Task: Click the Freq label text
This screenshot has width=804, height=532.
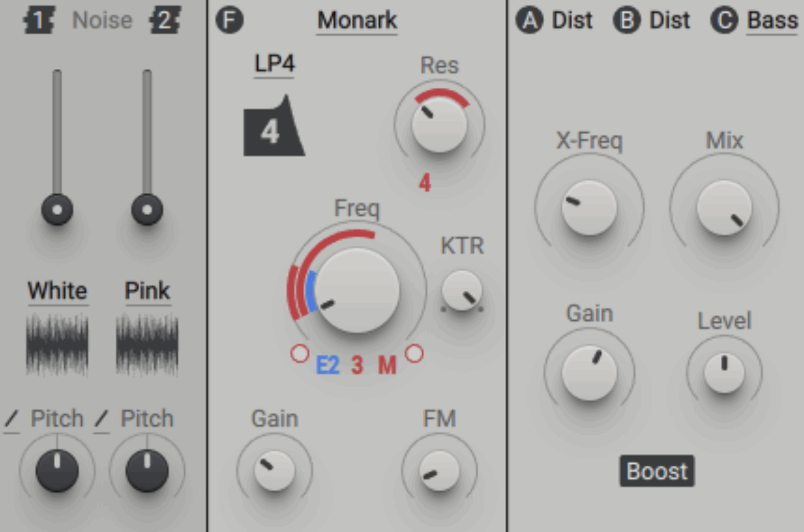Action: (x=357, y=210)
